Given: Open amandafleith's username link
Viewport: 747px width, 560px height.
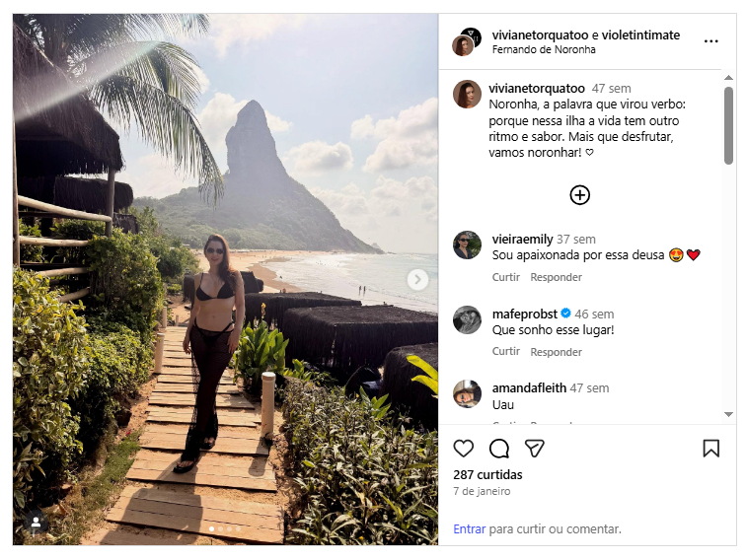Looking at the screenshot, I should coord(527,387).
